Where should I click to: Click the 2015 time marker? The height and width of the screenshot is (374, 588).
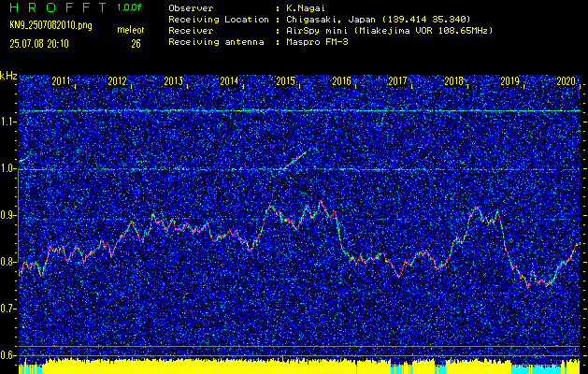click(285, 81)
